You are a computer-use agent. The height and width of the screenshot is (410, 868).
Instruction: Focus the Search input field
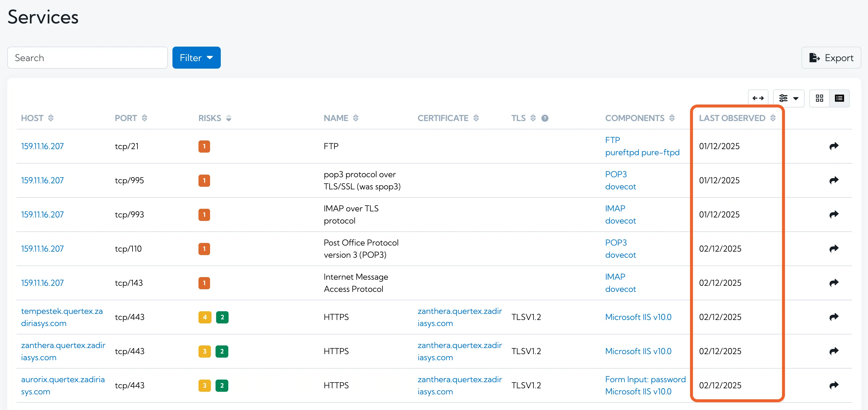pyautogui.click(x=87, y=58)
